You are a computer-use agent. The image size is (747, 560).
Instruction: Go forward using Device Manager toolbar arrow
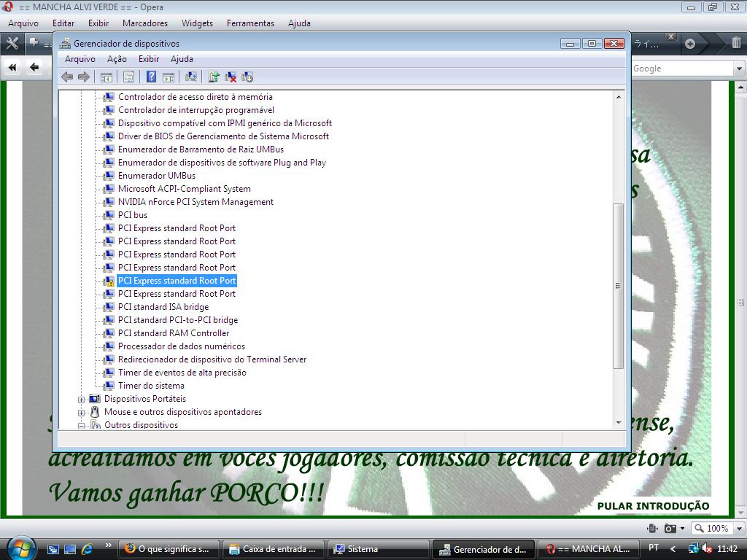click(x=84, y=77)
